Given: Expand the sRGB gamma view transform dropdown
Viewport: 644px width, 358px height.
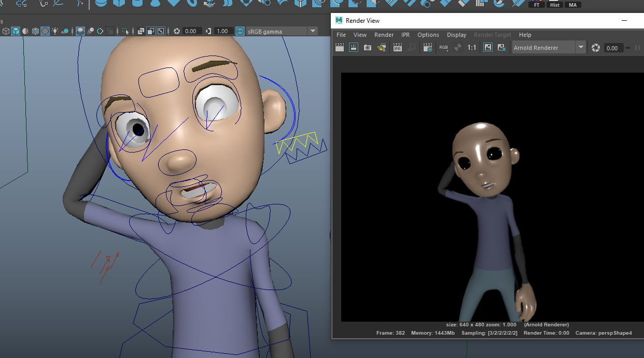Looking at the screenshot, I should (313, 31).
